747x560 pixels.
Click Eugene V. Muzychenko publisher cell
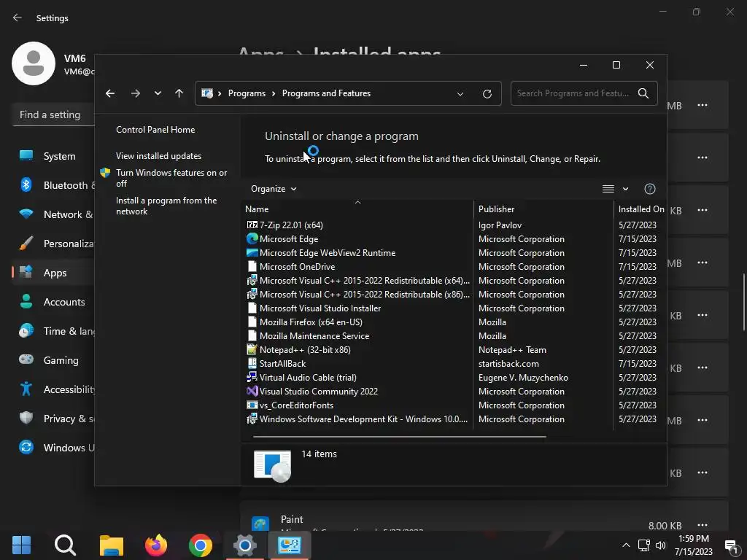[523, 377]
